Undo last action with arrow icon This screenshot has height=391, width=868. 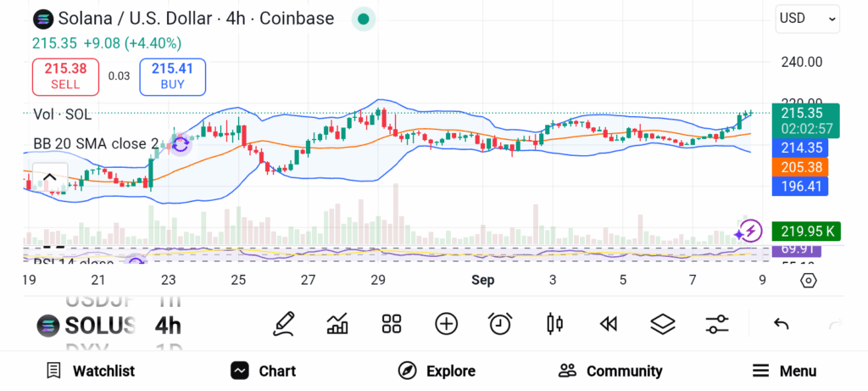tap(782, 323)
